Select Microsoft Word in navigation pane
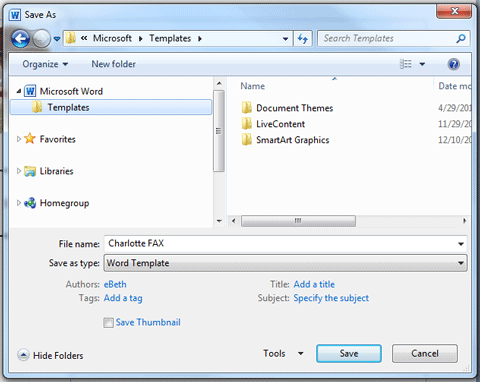Screen dimensions: 480x382 [71, 91]
